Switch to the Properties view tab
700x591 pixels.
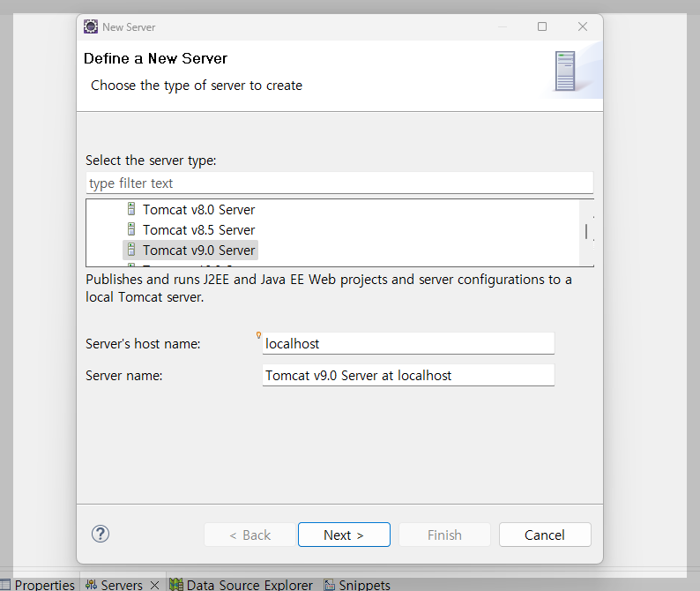point(38,585)
